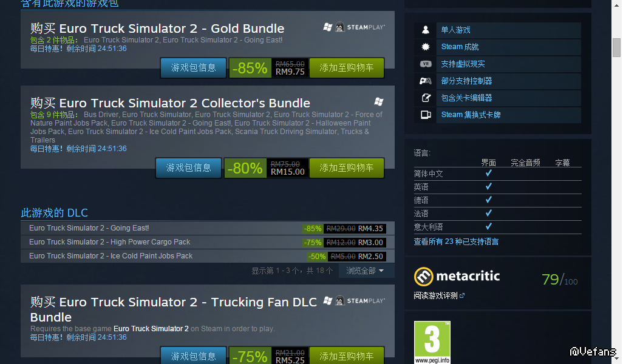Image resolution: width=623 pixels, height=364 pixels.
Task: Click the PEGI 3 rating badge
Action: click(432, 342)
